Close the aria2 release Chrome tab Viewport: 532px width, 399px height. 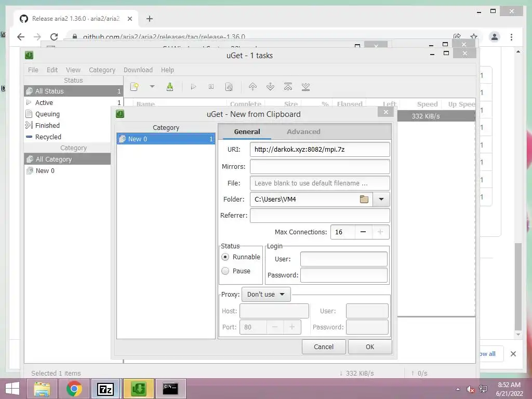pyautogui.click(x=129, y=19)
